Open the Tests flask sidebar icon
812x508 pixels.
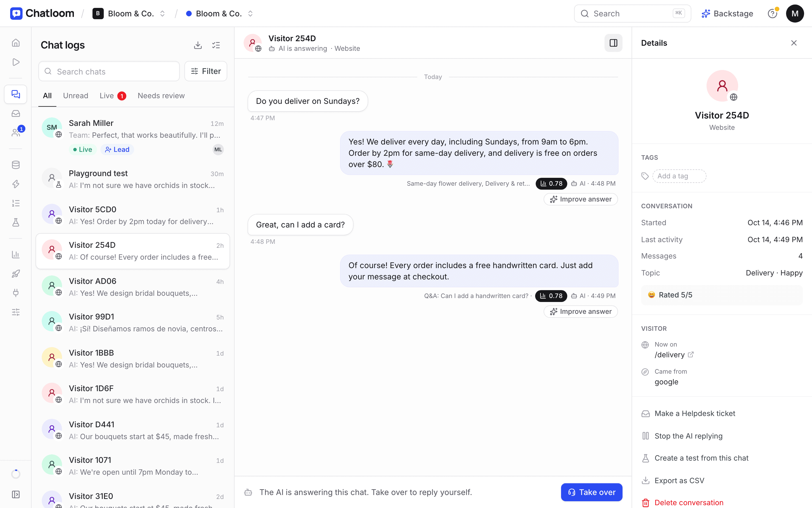click(16, 222)
